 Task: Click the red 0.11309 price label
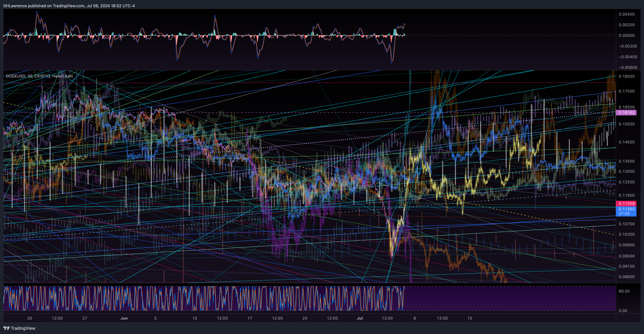point(626,204)
